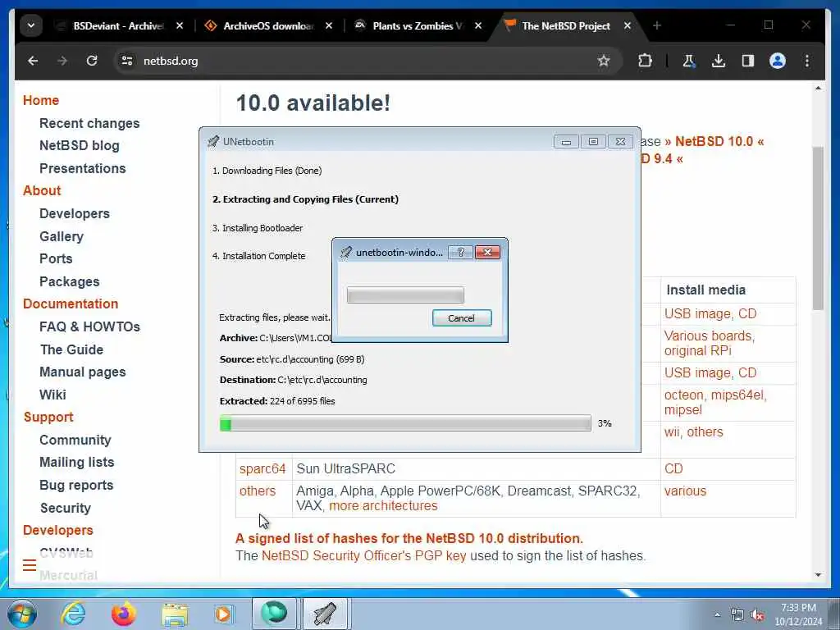Screen dimensions: 840x630
Task: Open the Windows Start button
Action: coord(22,614)
